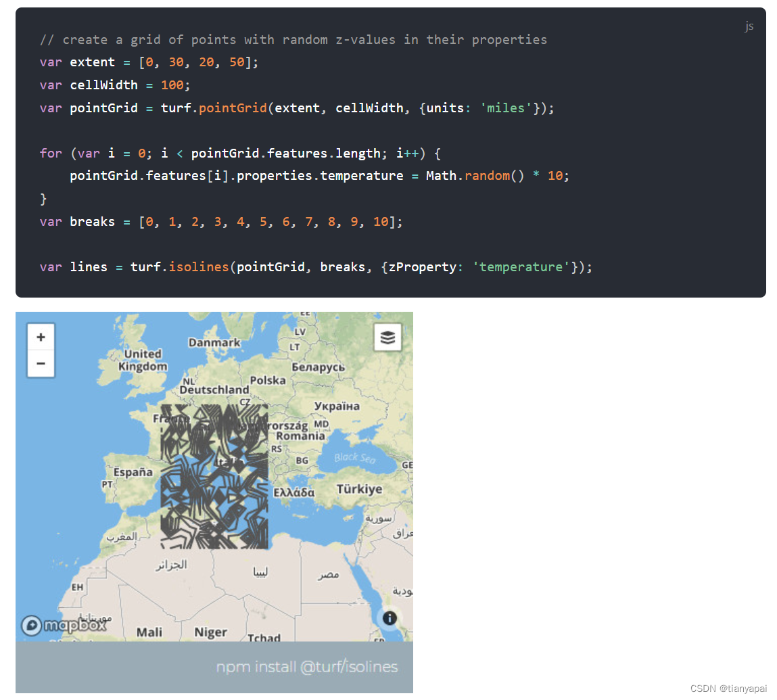Open the map layers switcher
Screen dimensions: 777x700
click(x=387, y=337)
